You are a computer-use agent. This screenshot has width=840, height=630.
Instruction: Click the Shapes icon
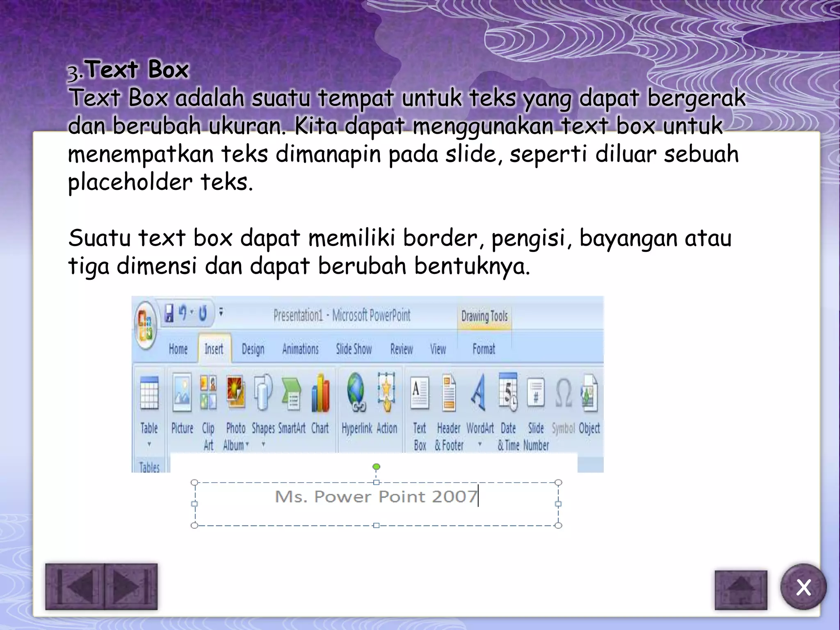(263, 393)
